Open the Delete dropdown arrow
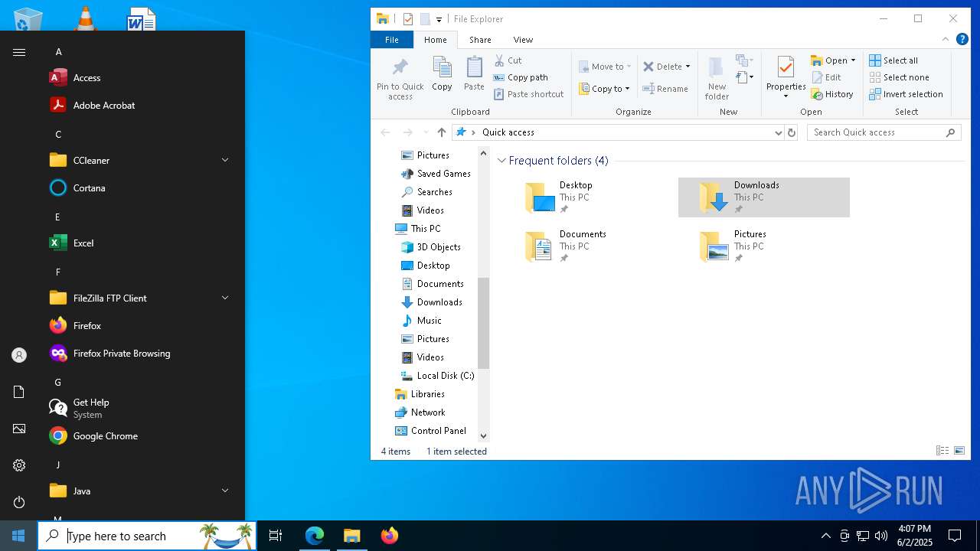 pos(688,67)
